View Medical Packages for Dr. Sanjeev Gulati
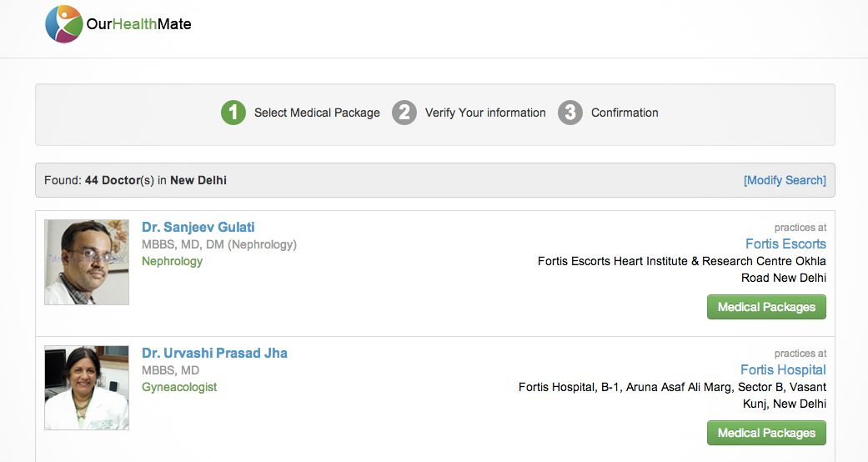Screen dimensions: 868x462 point(767,307)
